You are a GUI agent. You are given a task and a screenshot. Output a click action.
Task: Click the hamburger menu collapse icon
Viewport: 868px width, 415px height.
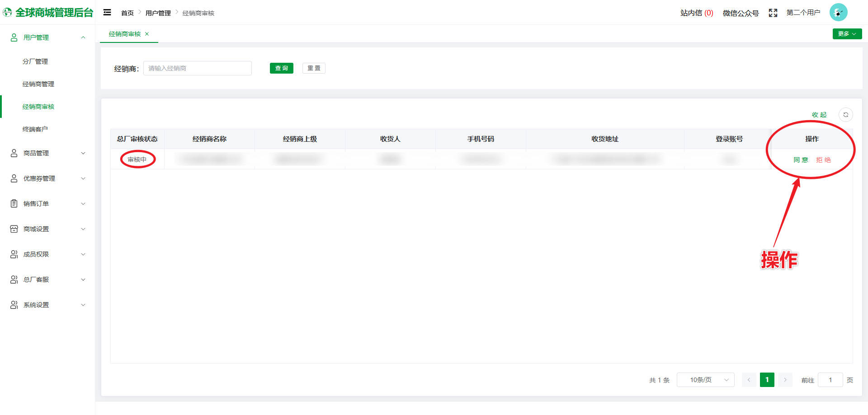point(107,13)
